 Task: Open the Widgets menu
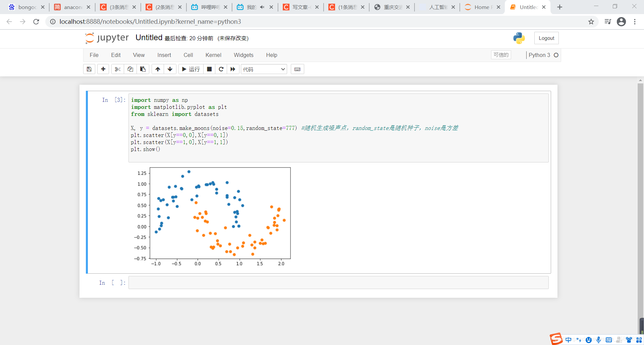pos(244,55)
